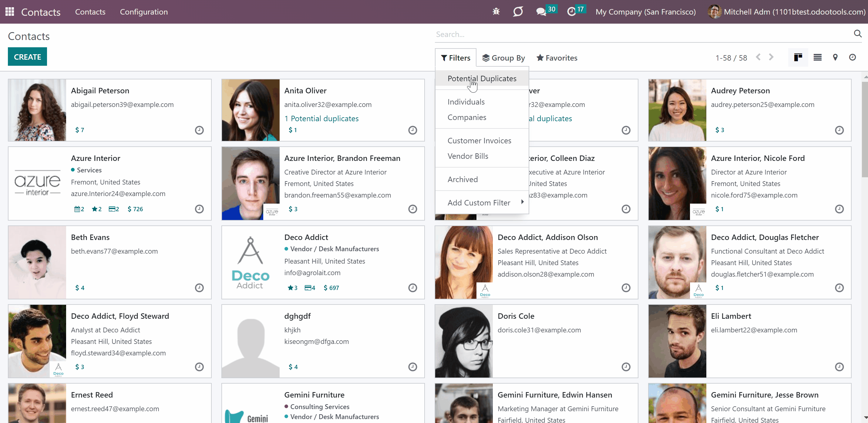Screen dimensions: 868x423
Task: Open activity clock on Brandon Freeman card
Action: pyautogui.click(x=413, y=209)
